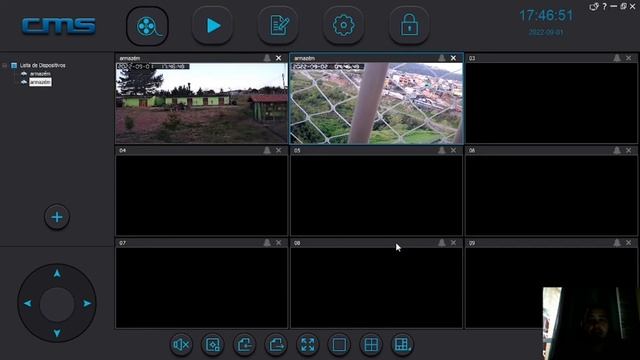Screen dimensions: 640x360
Task: Close the yard-view armazém video pane
Action: (278, 58)
